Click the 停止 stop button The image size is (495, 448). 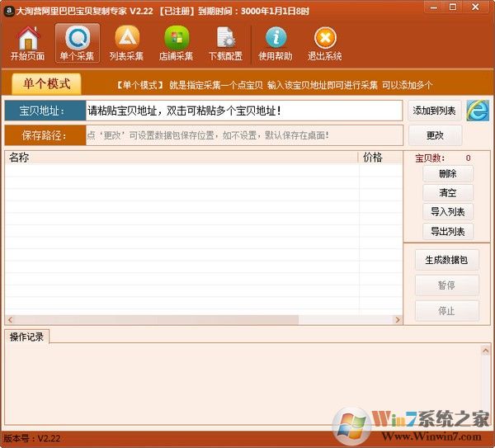(x=446, y=311)
